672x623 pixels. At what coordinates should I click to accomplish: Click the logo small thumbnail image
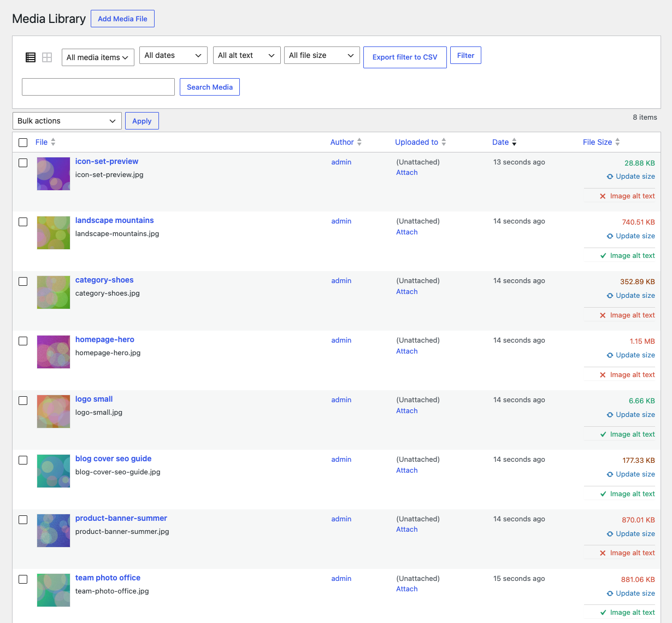pos(54,412)
